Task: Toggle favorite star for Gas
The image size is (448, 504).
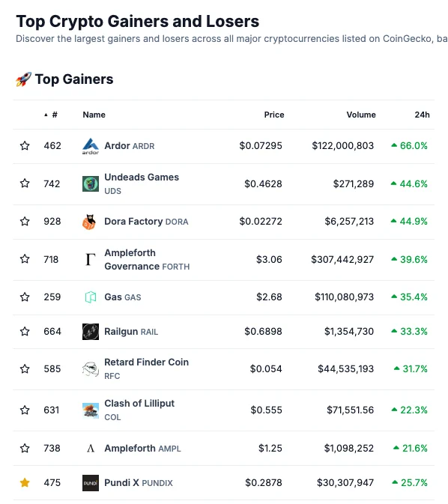Action: [x=25, y=297]
